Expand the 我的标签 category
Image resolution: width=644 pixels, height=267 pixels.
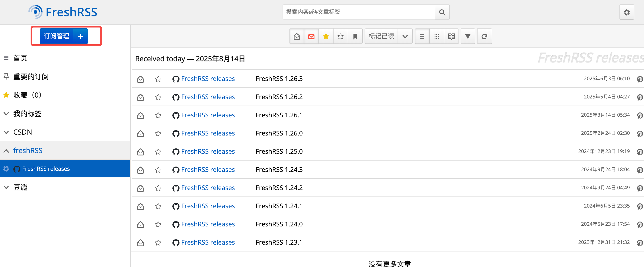tap(6, 114)
